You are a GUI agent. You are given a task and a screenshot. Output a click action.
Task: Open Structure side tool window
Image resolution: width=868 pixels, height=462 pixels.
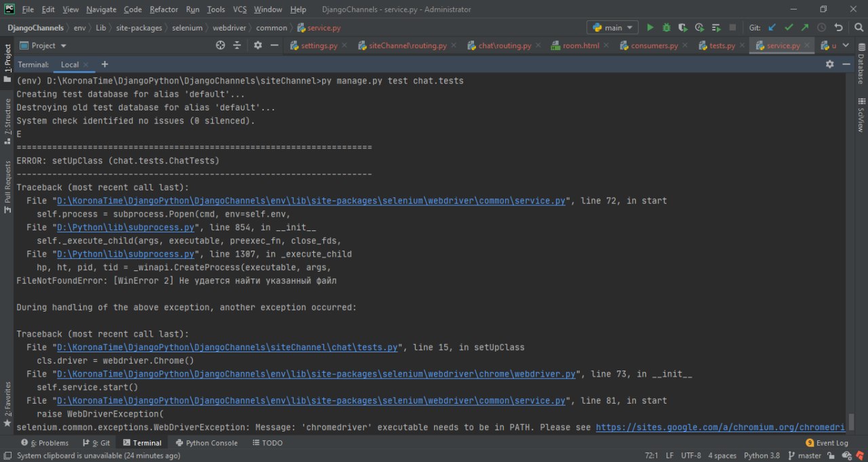tap(7, 121)
